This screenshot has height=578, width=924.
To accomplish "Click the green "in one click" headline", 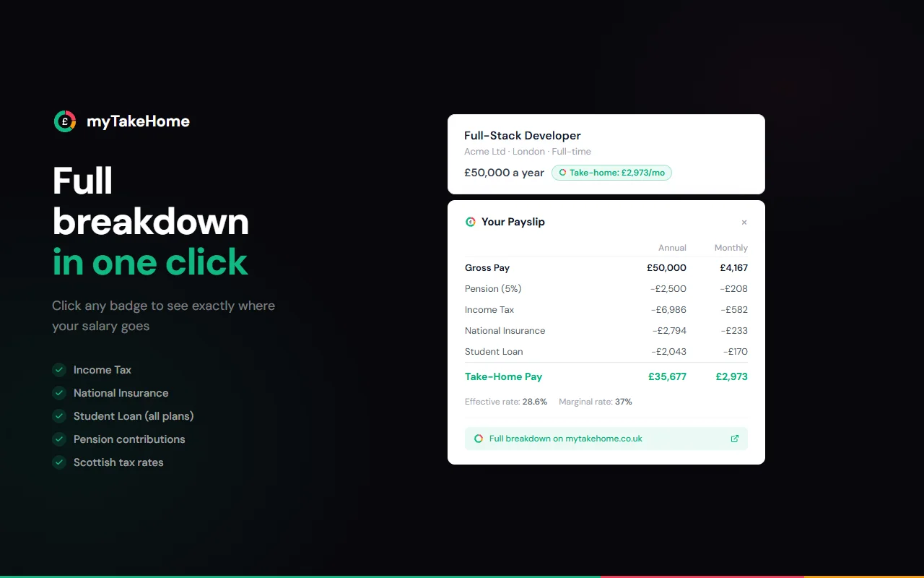I will tap(150, 262).
